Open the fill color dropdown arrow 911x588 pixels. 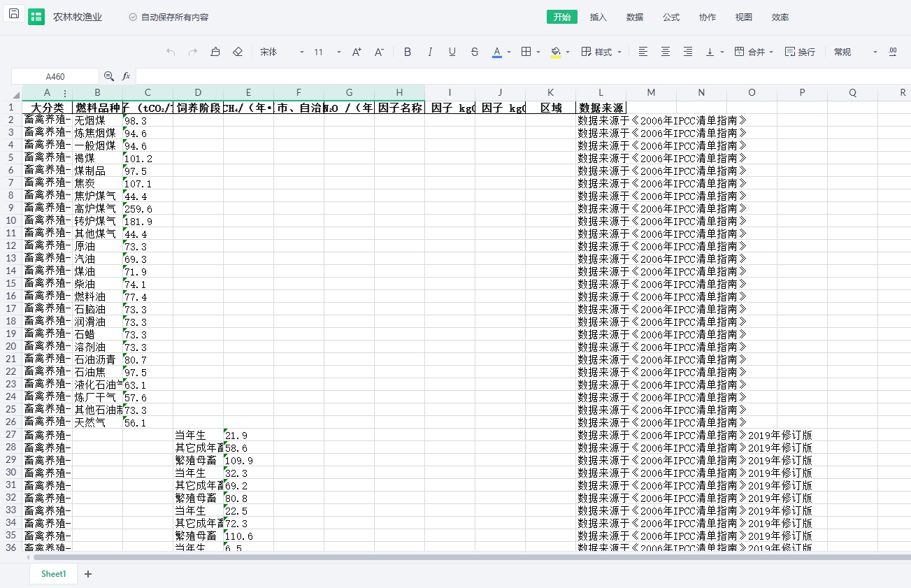tap(568, 52)
